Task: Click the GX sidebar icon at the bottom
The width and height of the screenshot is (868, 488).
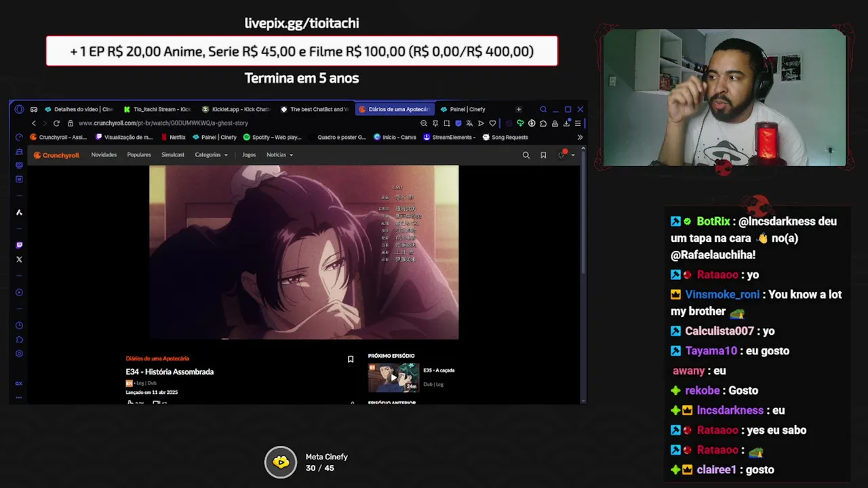Action: coord(19,383)
